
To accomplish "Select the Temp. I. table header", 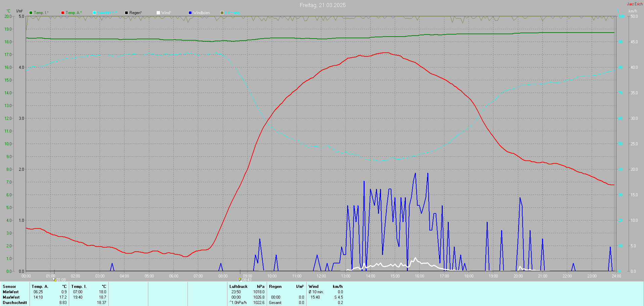I will [79, 287].
